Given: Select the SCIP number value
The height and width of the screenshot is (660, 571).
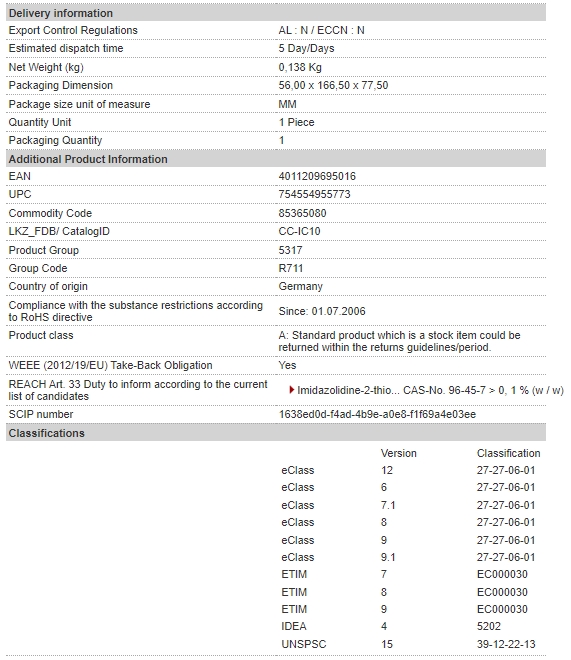Looking at the screenshot, I should (377, 415).
